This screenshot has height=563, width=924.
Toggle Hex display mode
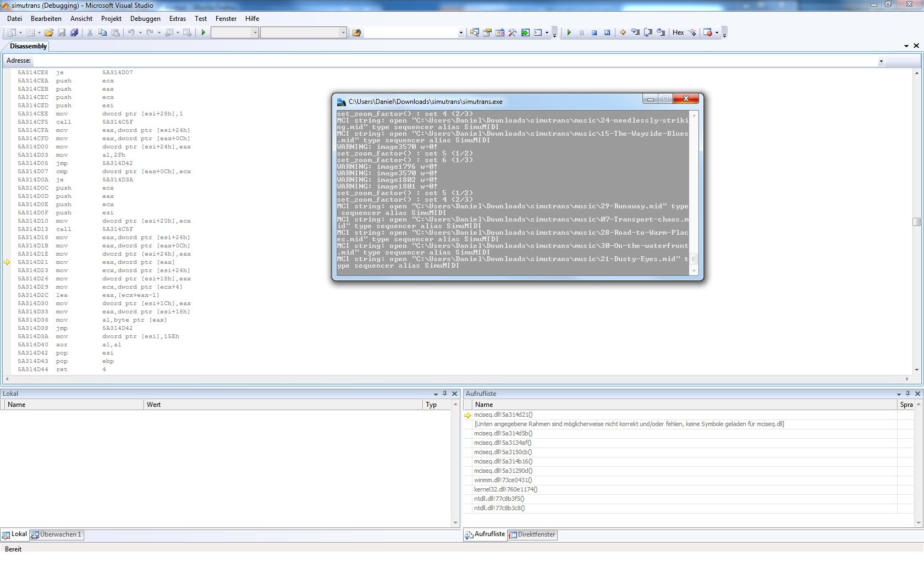(678, 33)
